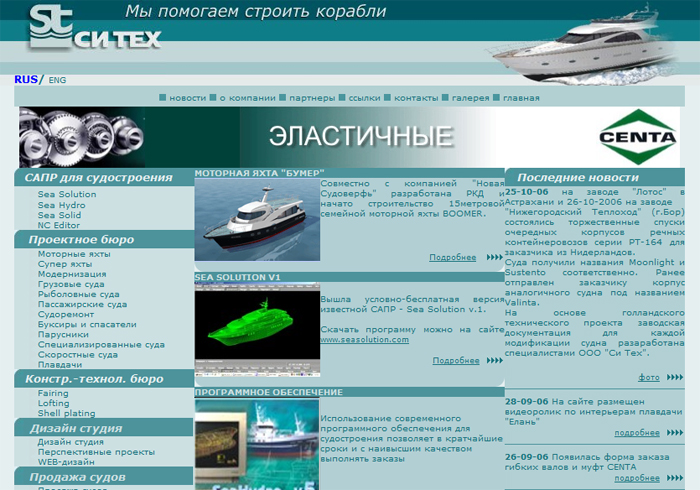
Task: Click arrows icon next to фото link
Action: (x=675, y=378)
